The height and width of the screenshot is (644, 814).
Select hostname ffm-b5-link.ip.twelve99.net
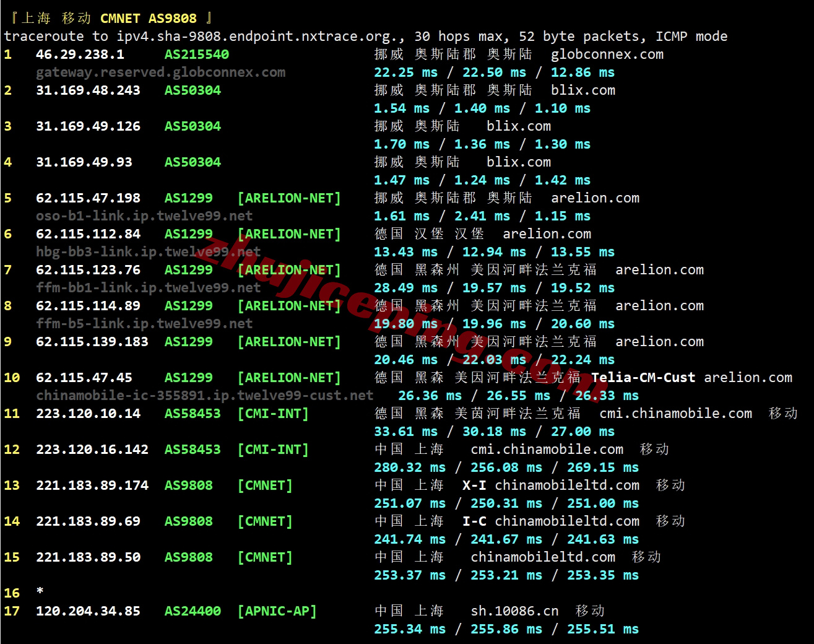pyautogui.click(x=144, y=324)
